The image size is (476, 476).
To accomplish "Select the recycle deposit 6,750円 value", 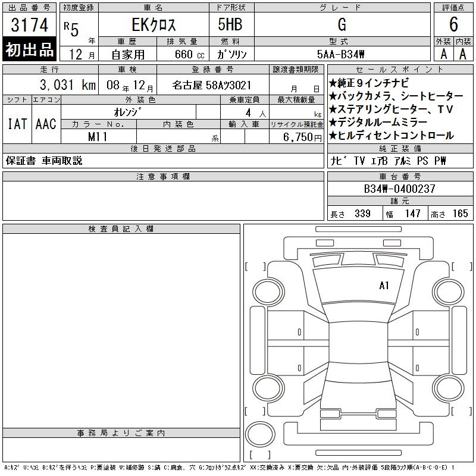I will pos(296,137).
